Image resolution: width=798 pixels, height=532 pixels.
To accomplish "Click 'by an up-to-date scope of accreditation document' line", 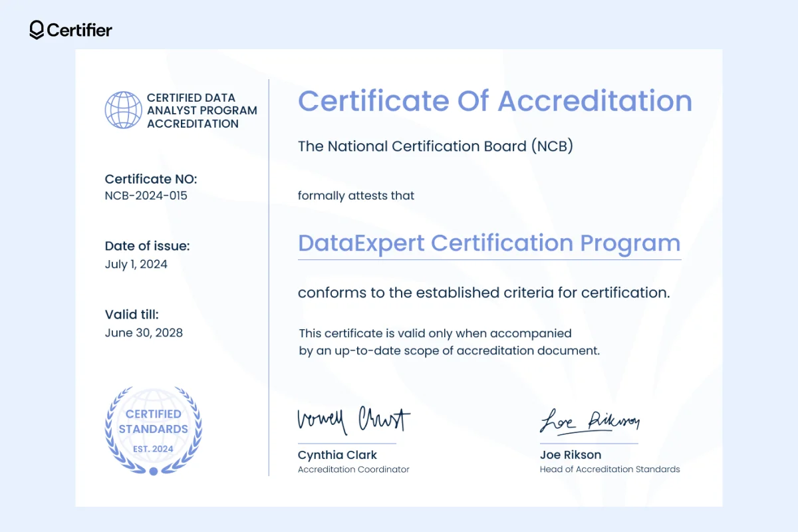I will [x=449, y=351].
